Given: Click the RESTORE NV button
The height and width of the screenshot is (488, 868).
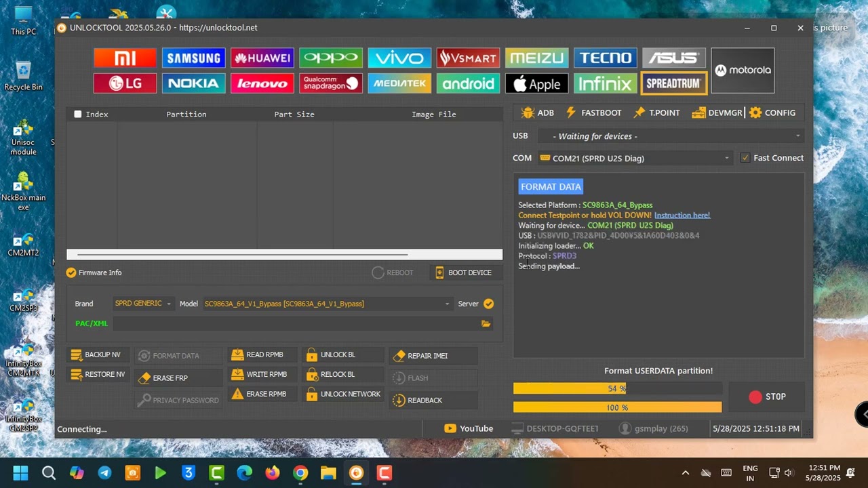Looking at the screenshot, I should (97, 374).
